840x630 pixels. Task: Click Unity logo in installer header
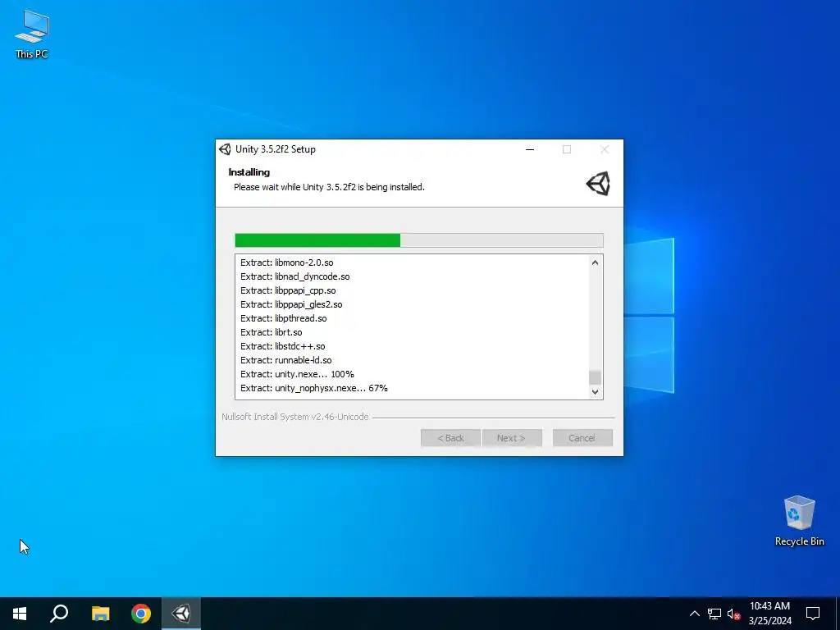pyautogui.click(x=598, y=184)
